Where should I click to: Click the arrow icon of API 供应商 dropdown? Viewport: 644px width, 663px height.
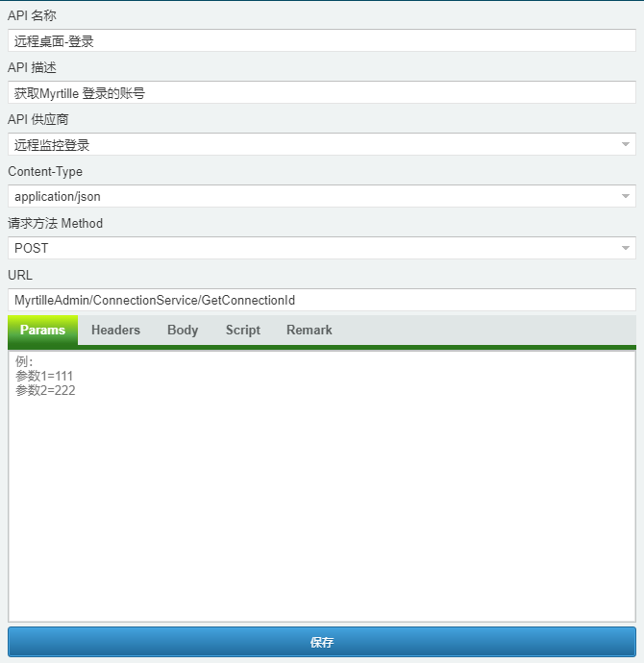[x=626, y=144]
